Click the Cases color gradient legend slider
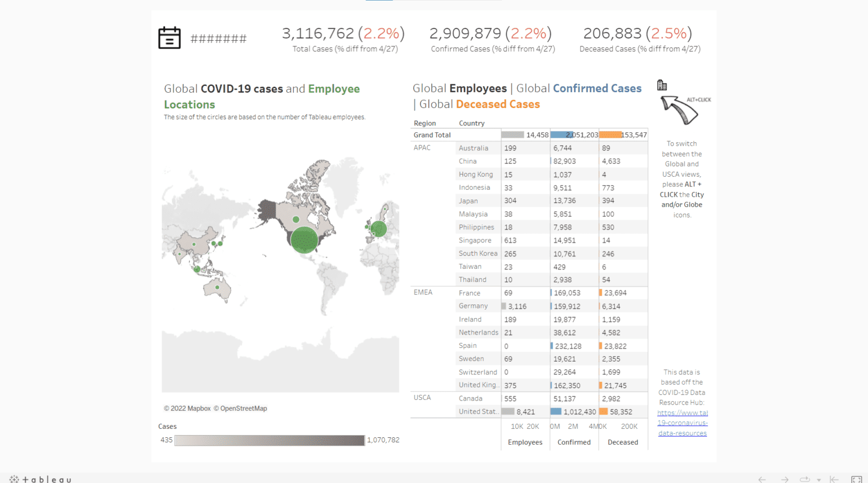 270,440
